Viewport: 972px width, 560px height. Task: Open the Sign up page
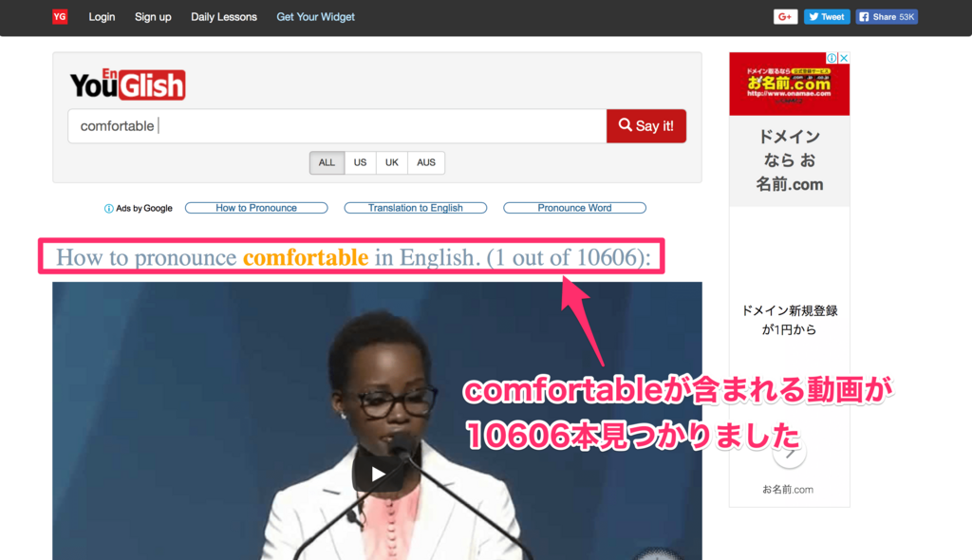point(153,17)
